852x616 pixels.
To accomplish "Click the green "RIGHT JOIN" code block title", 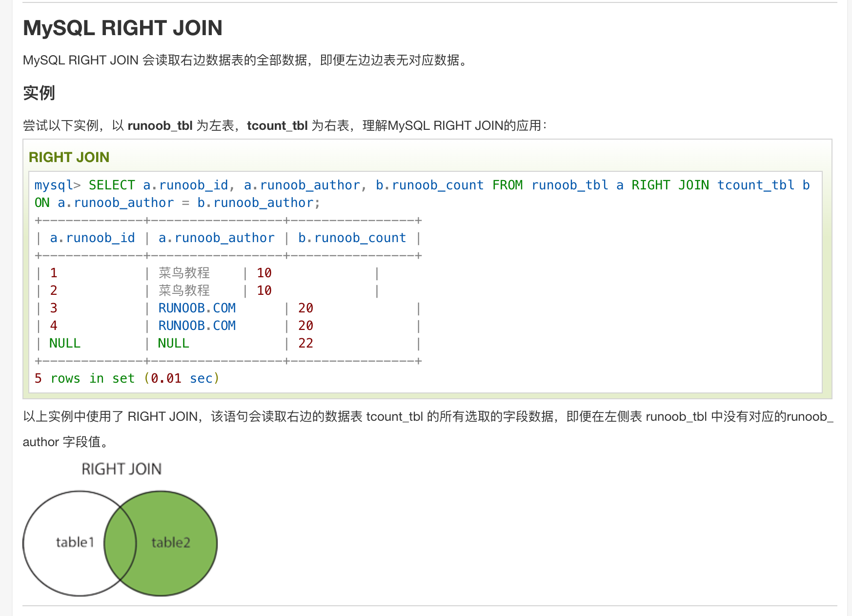I will (69, 157).
